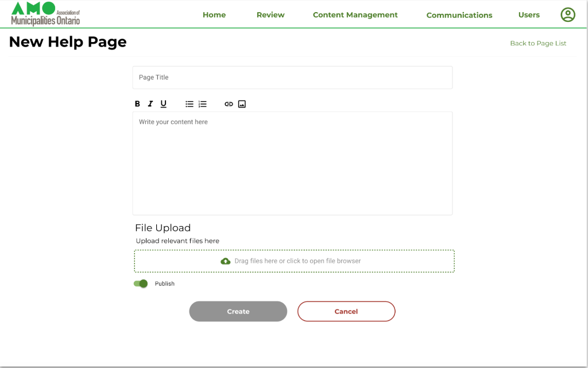Go to the Communications page
Screen dimensions: 588x368
(459, 15)
